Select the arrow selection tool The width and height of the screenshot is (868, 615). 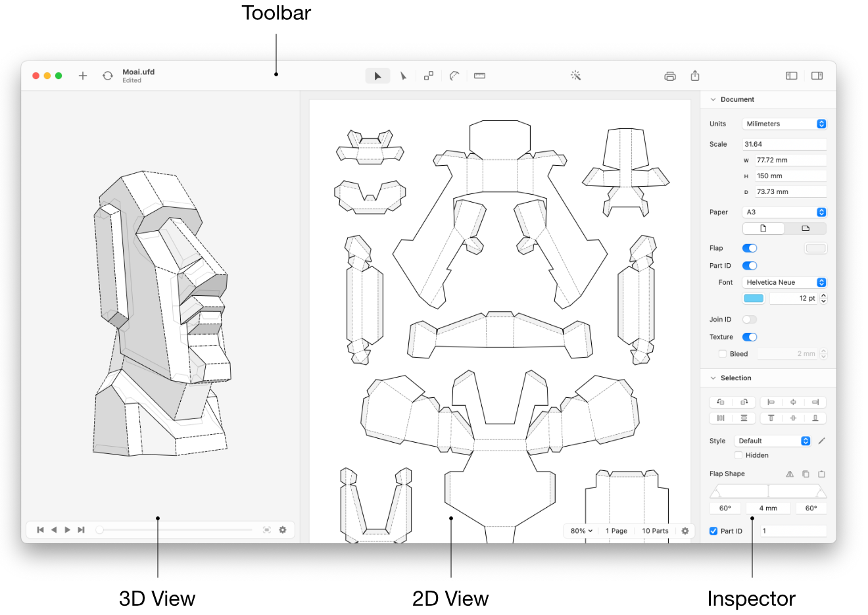[377, 76]
